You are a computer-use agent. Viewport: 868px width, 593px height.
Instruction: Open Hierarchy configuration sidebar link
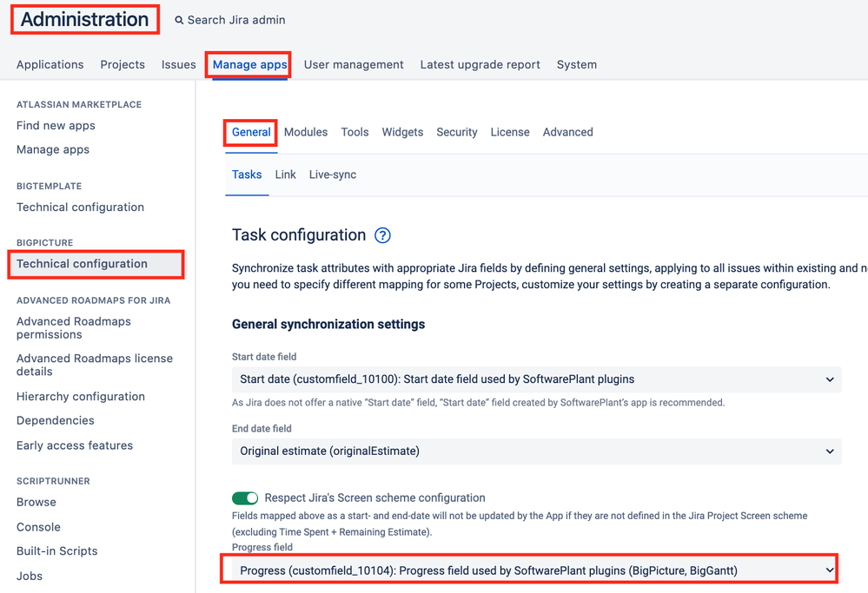click(81, 397)
